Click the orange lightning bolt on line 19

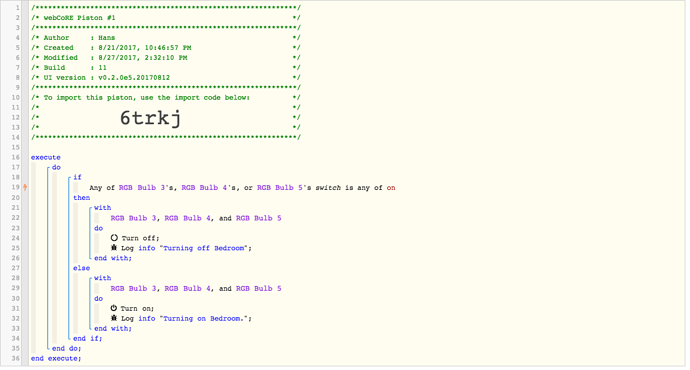pyautogui.click(x=25, y=187)
